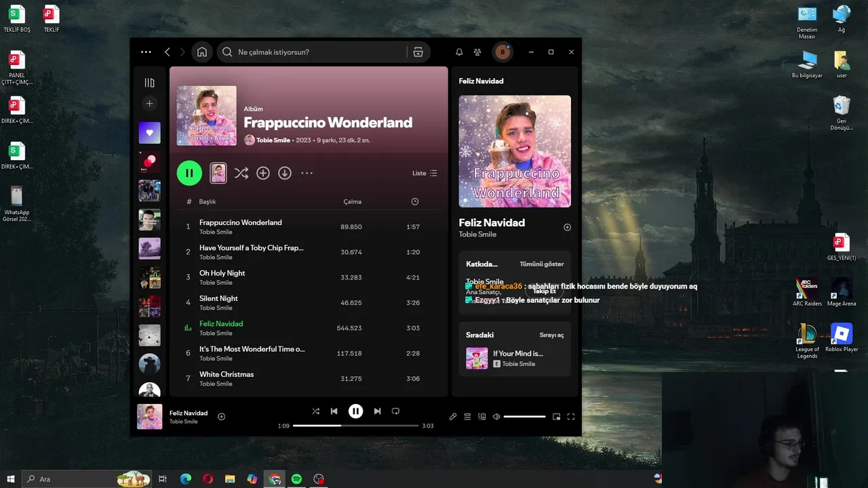Pause playback in the player bar
868x488 pixels.
click(x=356, y=411)
